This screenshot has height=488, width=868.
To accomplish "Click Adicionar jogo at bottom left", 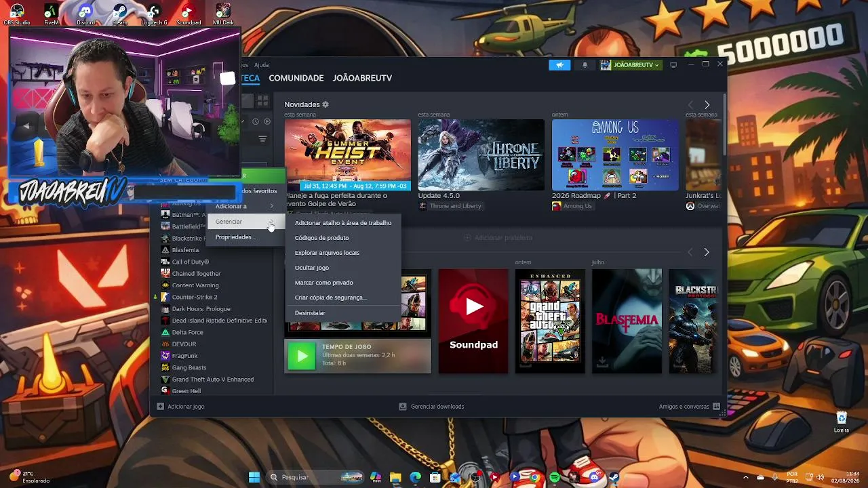I will [180, 407].
